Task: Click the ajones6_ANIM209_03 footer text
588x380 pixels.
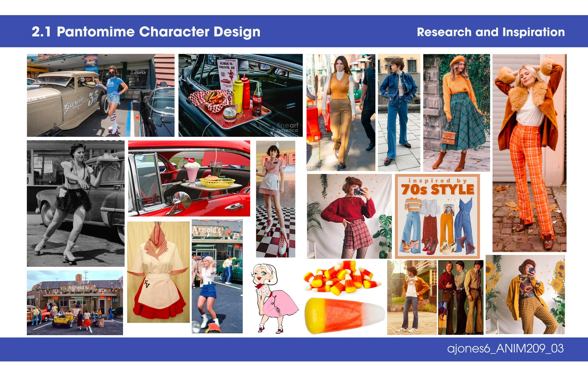Action: [505, 349]
